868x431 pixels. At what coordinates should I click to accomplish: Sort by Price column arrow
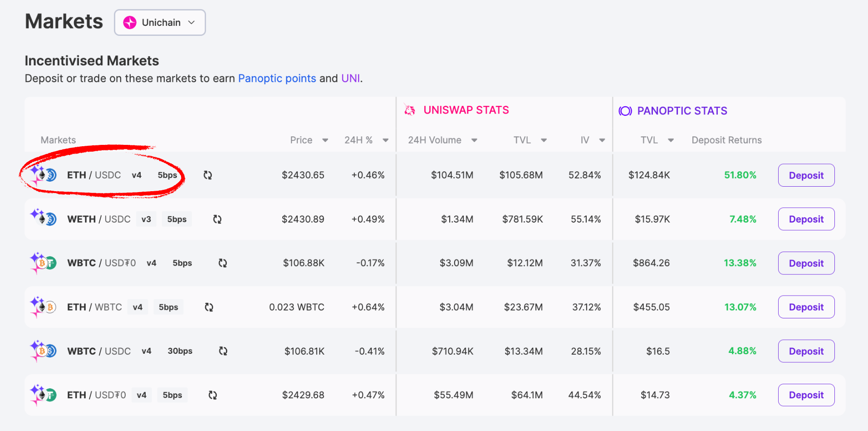point(325,140)
